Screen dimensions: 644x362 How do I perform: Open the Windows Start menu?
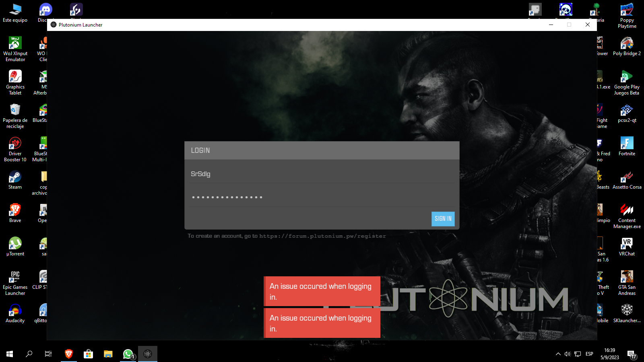(x=10, y=354)
